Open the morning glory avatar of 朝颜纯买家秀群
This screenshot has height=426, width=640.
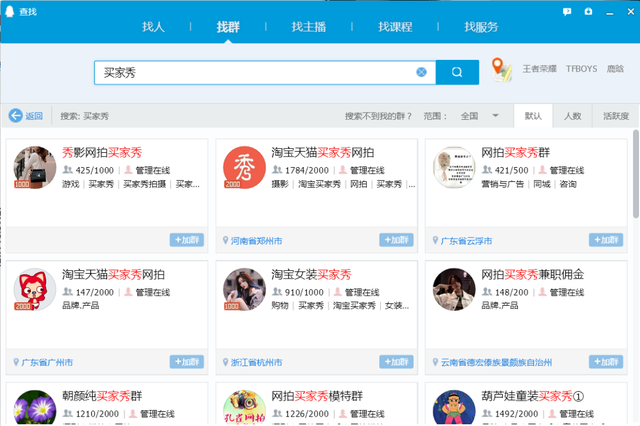click(x=35, y=407)
